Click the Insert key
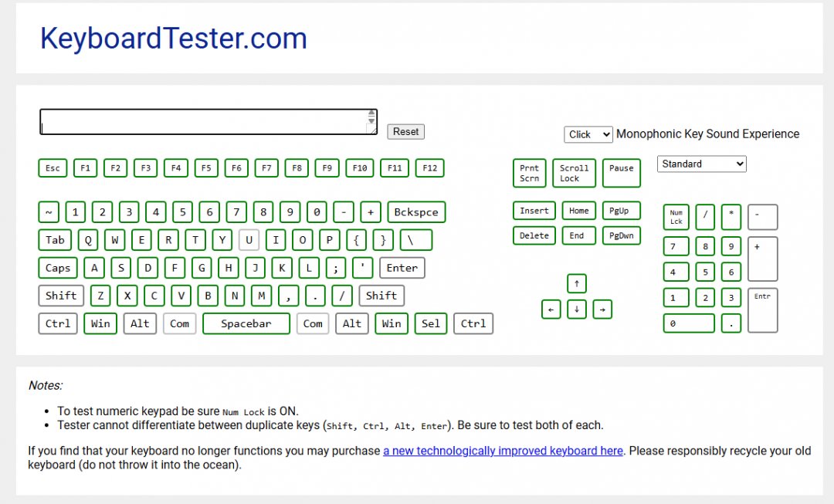834x504 pixels. point(534,211)
